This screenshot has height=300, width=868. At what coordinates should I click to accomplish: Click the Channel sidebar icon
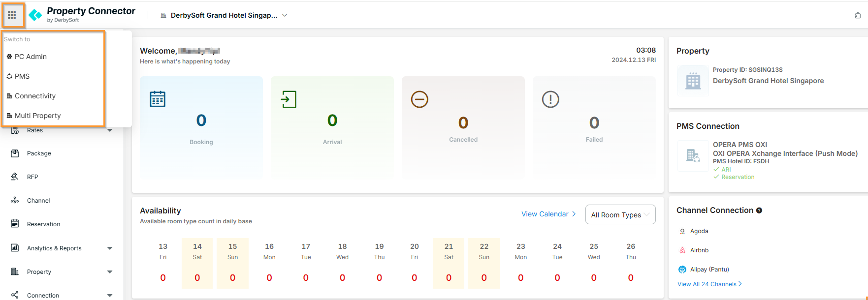[15, 200]
